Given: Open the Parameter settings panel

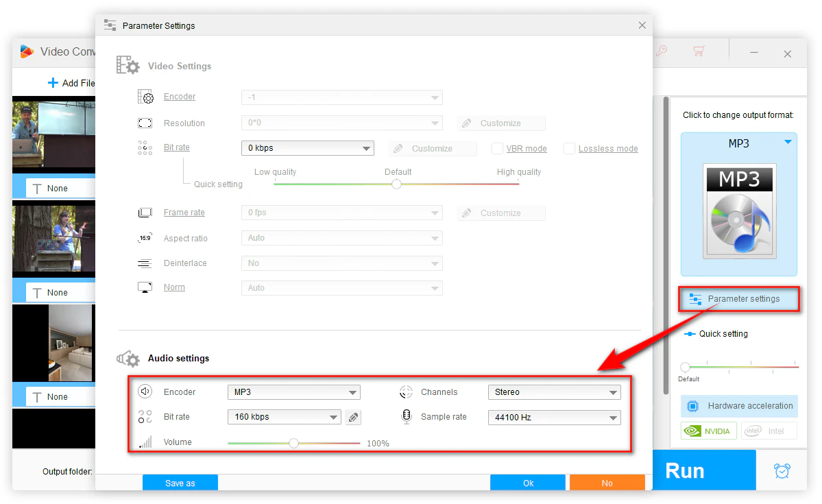Looking at the screenshot, I should (739, 299).
